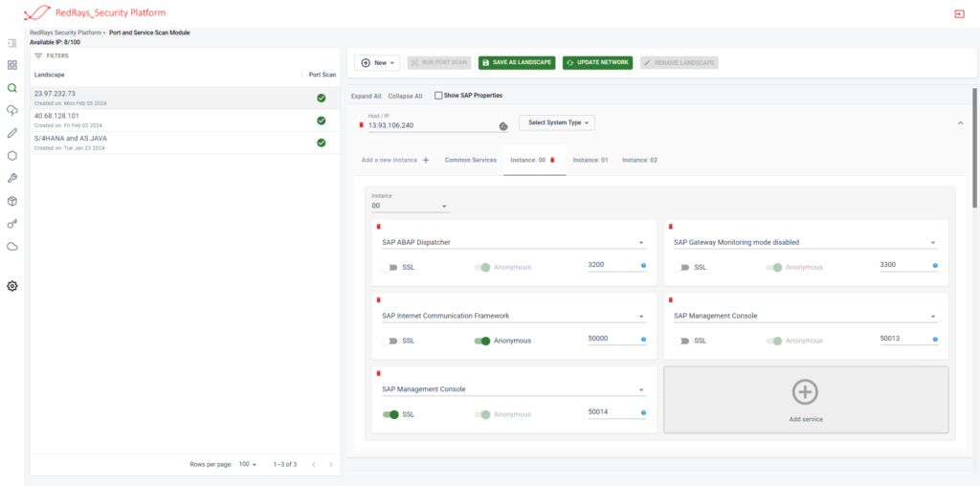Viewport: 980px width, 486px height.
Task: Click Expand All link
Action: click(367, 97)
